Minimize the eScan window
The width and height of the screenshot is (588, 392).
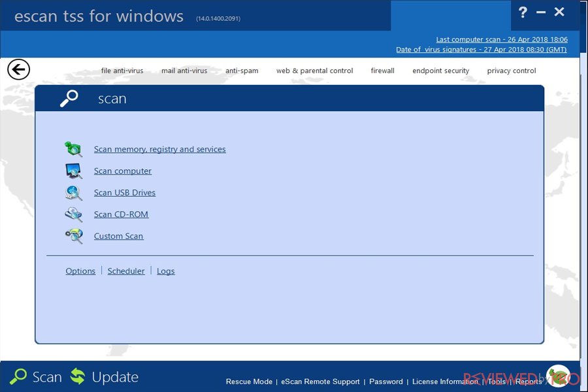click(541, 12)
